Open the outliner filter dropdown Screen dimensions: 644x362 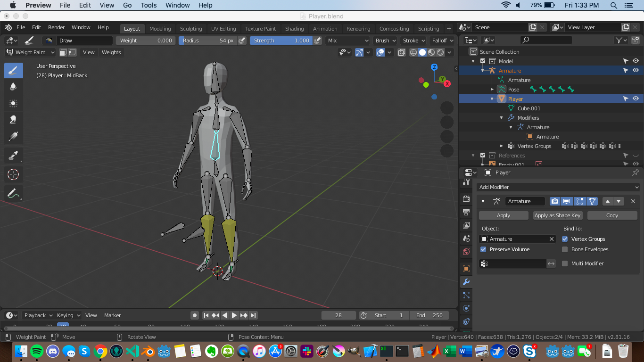tap(621, 40)
